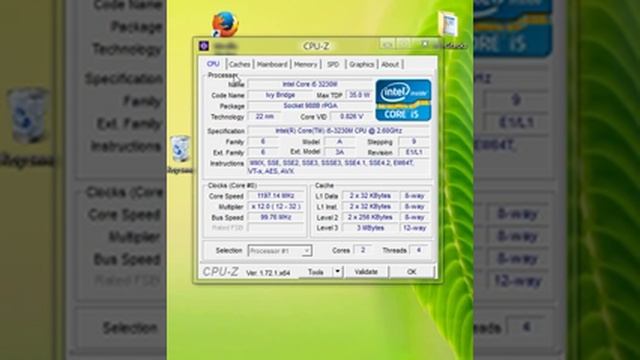The image size is (640, 360).
Task: Click the Intel Core i5 logo badge
Action: pyautogui.click(x=403, y=100)
